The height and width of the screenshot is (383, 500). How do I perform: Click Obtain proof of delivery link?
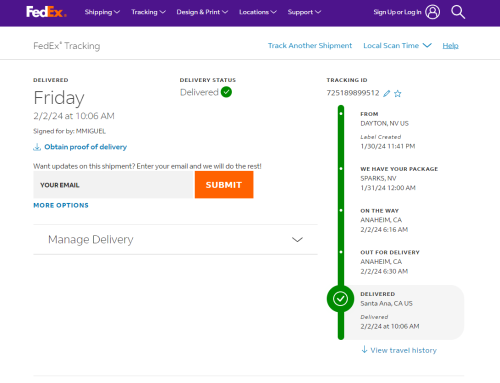click(x=86, y=147)
